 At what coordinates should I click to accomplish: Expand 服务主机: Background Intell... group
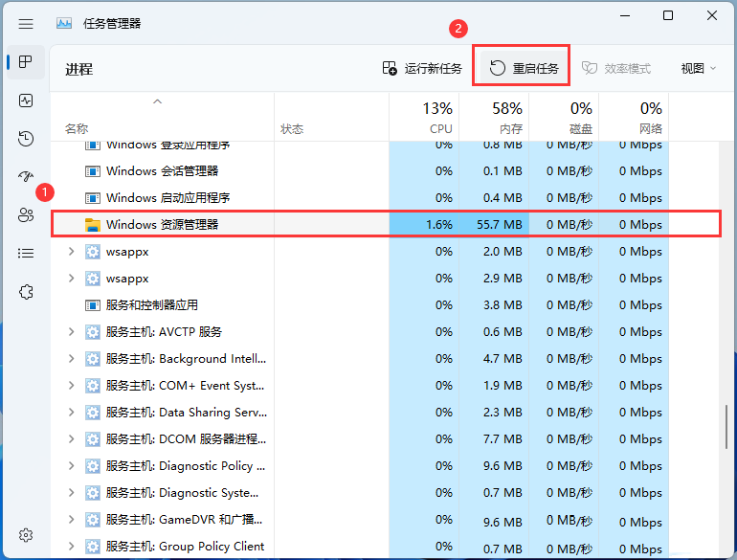72,359
